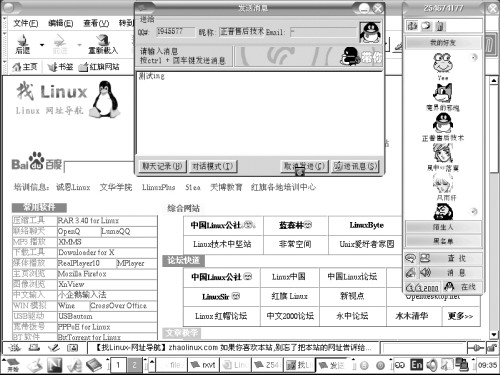Click the Reload (重新载入) toolbar icon
The width and height of the screenshot is (500, 375).
tap(103, 44)
